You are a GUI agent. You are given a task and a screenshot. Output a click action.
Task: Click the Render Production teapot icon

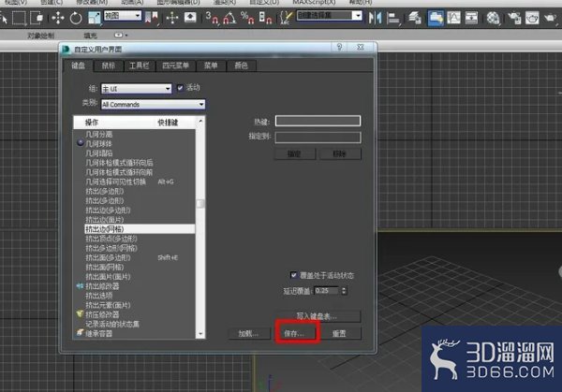coord(550,17)
